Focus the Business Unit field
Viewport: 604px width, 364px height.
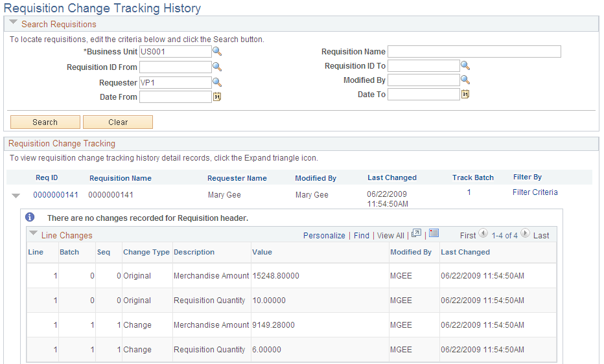click(175, 52)
